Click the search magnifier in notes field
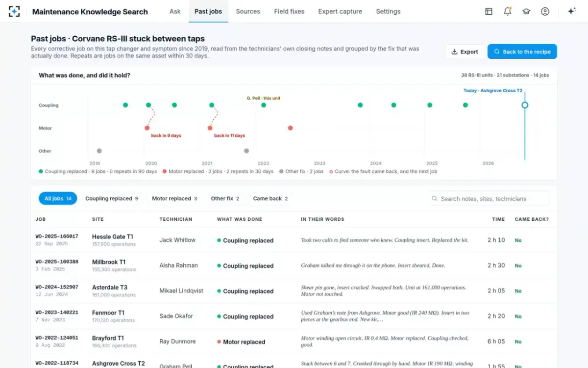This screenshot has height=368, width=588. (434, 199)
